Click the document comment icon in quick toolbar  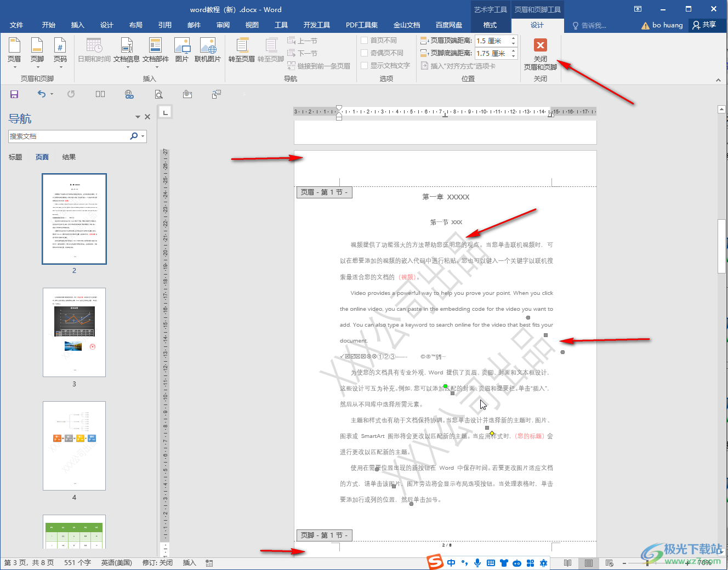pyautogui.click(x=217, y=94)
